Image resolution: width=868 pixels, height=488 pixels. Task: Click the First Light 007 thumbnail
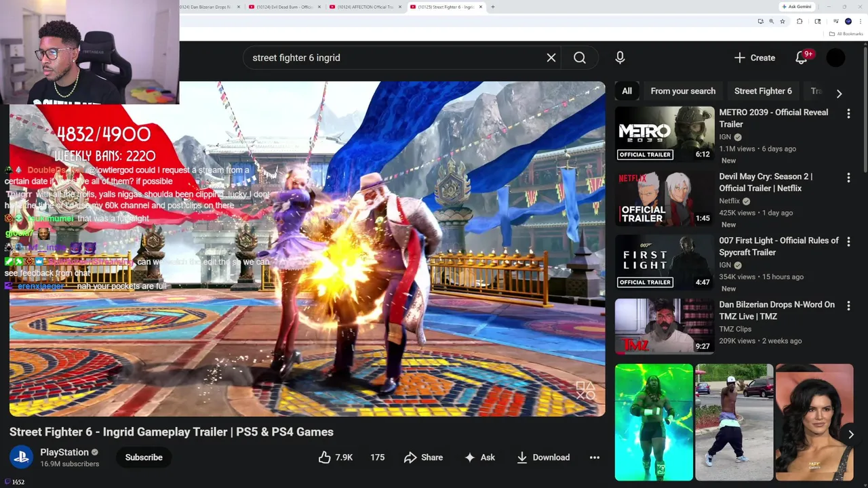pos(665,262)
